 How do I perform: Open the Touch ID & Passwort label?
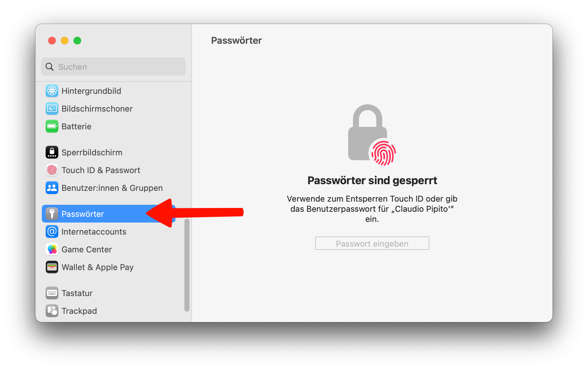coord(101,170)
